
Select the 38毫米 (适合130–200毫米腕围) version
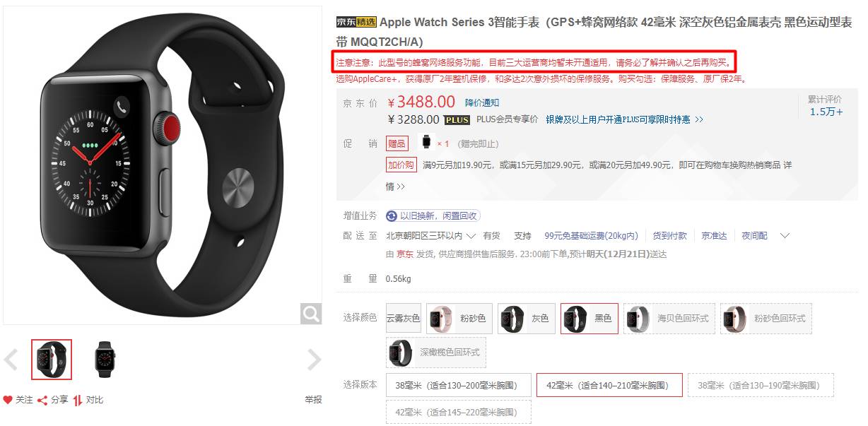[x=457, y=385]
